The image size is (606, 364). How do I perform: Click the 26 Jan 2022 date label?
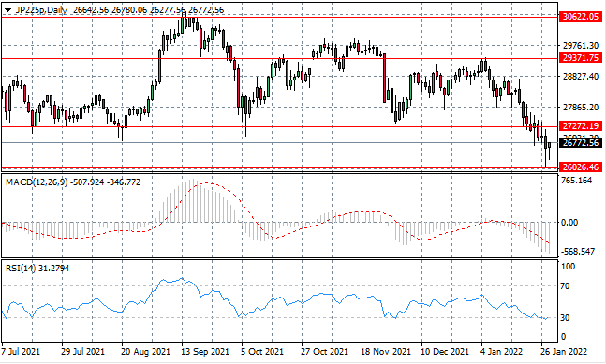point(564,352)
